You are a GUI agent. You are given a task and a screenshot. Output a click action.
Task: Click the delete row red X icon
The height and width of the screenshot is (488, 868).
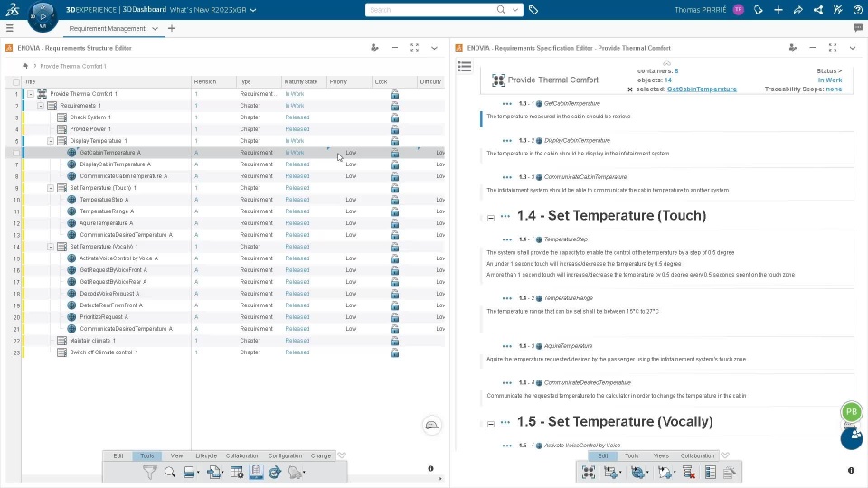coord(689,472)
